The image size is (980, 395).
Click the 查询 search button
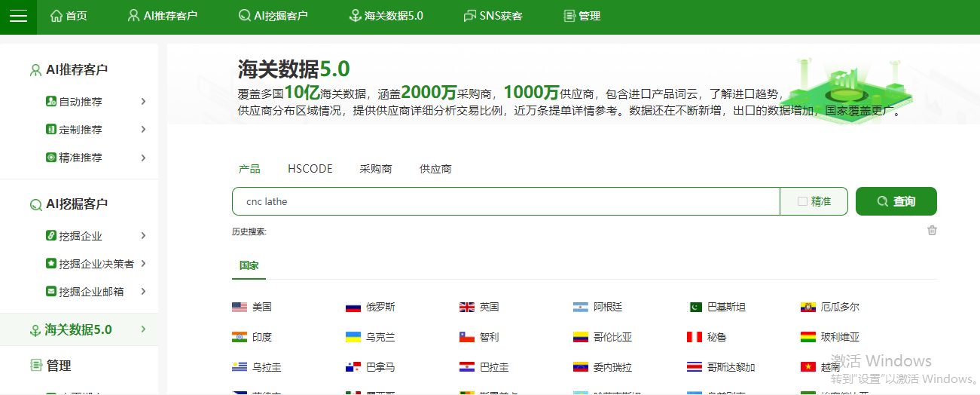point(896,201)
